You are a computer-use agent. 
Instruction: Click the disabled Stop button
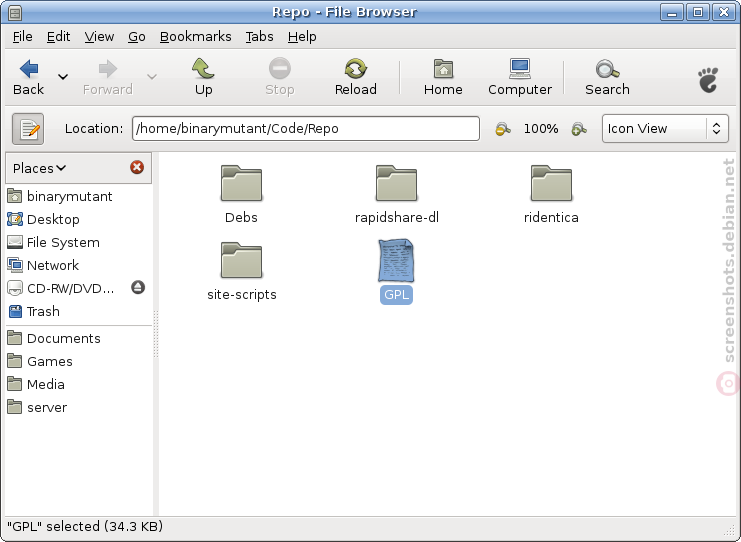click(x=280, y=77)
